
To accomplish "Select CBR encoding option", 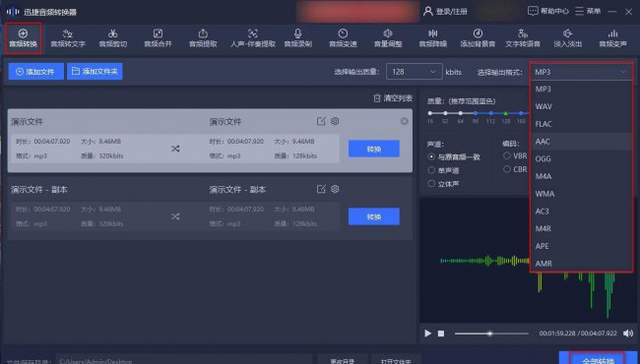I will (515, 169).
